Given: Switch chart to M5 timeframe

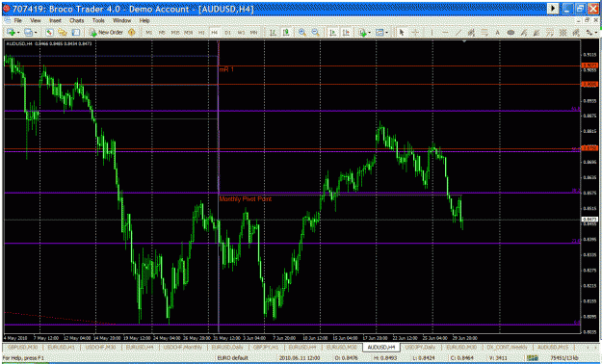Looking at the screenshot, I should coord(162,33).
